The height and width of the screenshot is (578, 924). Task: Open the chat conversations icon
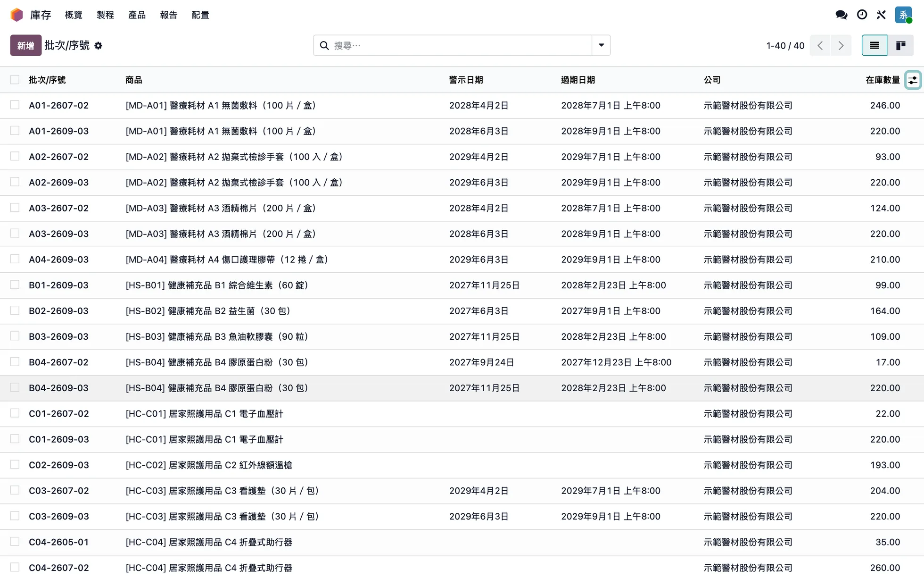pos(841,15)
